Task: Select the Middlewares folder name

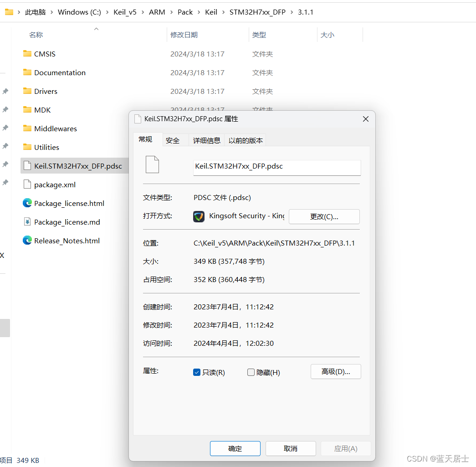Action: pos(56,129)
